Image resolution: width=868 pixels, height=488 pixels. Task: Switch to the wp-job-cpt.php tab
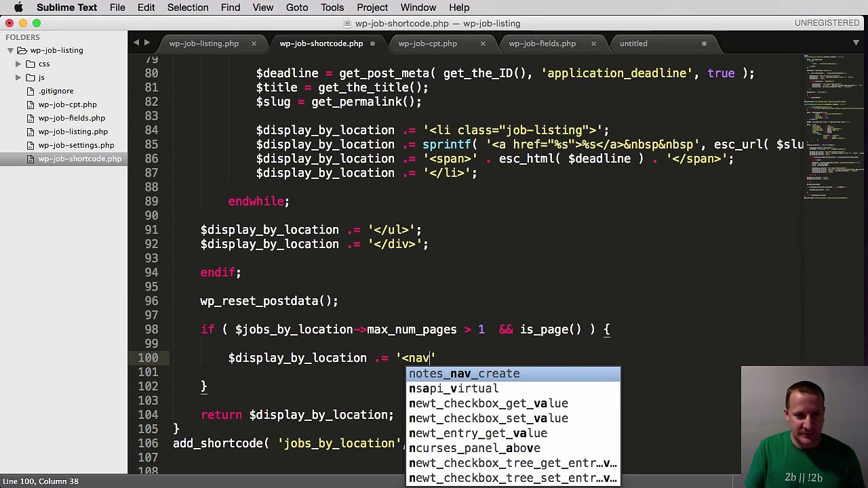[x=427, y=43]
